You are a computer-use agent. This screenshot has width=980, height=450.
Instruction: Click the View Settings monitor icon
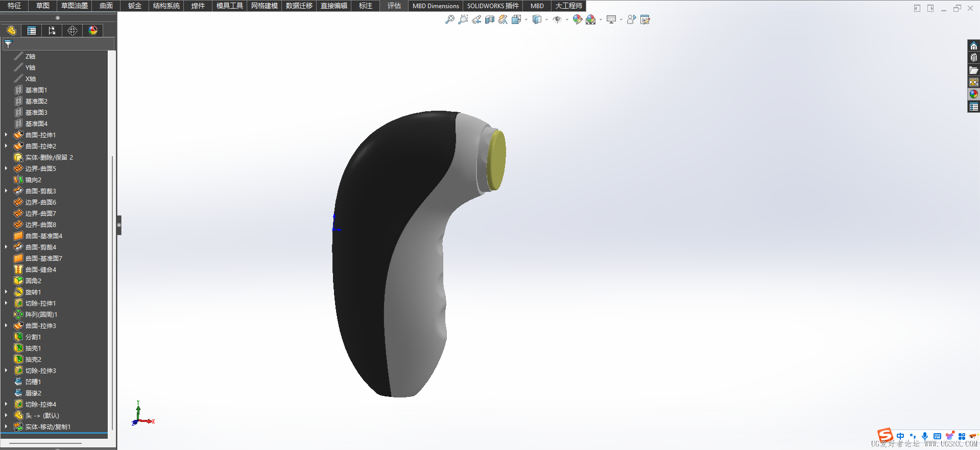click(x=611, y=19)
